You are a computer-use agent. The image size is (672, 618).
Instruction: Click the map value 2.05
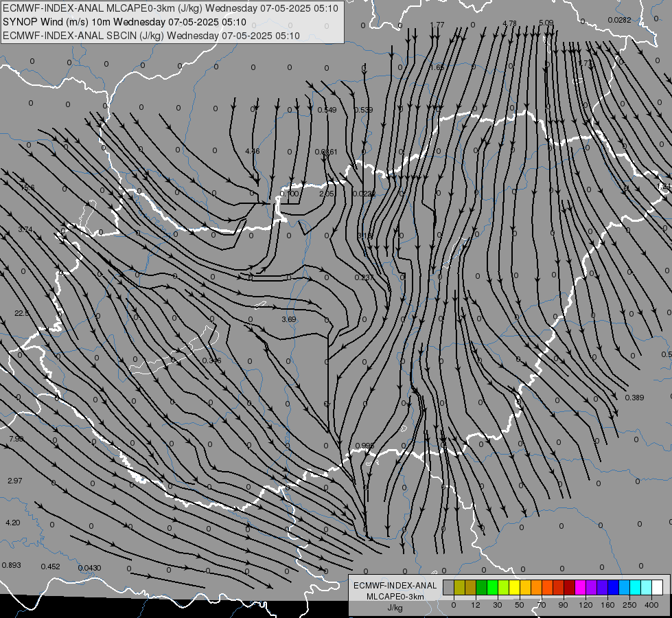click(327, 194)
